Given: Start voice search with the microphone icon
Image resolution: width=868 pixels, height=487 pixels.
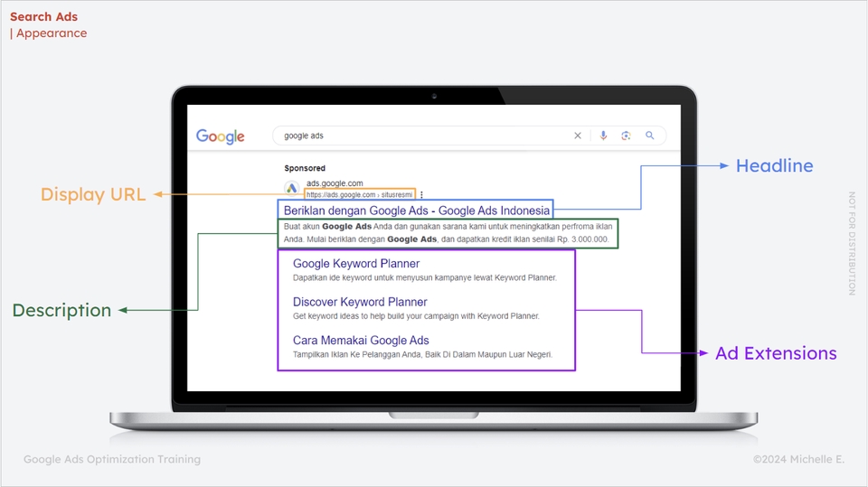Looking at the screenshot, I should click(603, 136).
